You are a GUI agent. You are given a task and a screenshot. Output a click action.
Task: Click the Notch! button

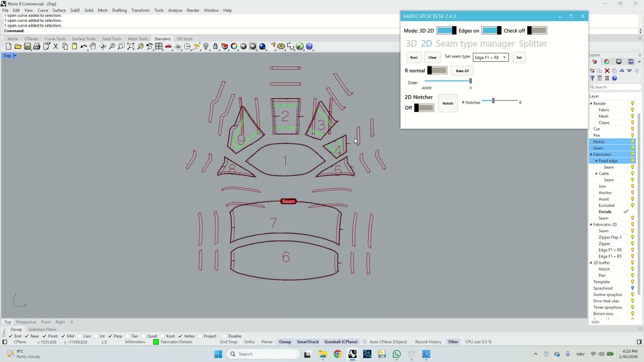[x=447, y=103]
